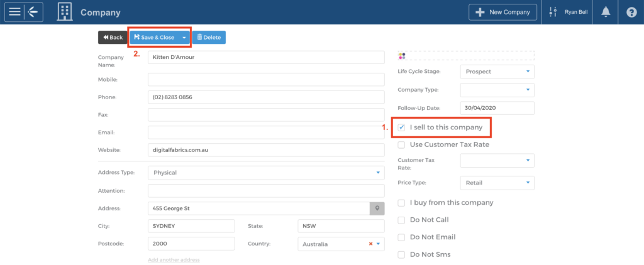644x265 pixels.
Task: Open the Address Type dropdown
Action: pyautogui.click(x=266, y=173)
